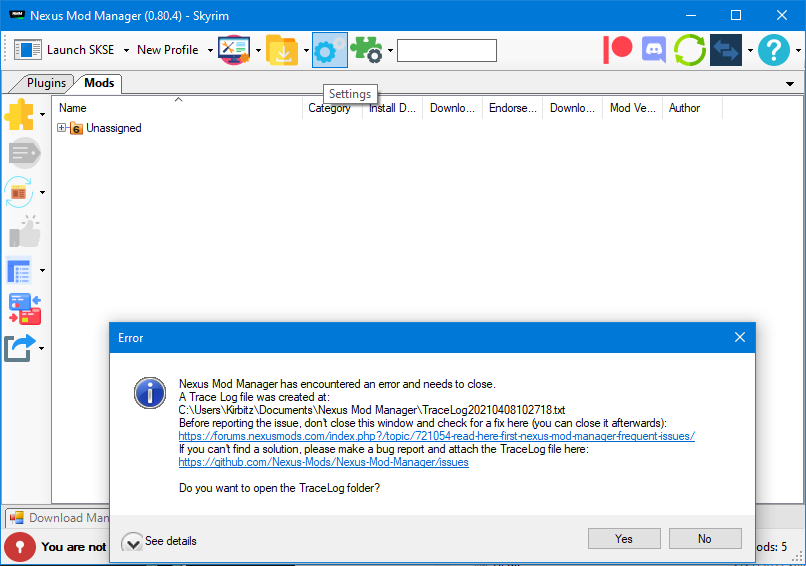Viewport: 806px width, 566px height.
Task: Expand the swap arrows dropdown arrow
Action: tap(750, 50)
